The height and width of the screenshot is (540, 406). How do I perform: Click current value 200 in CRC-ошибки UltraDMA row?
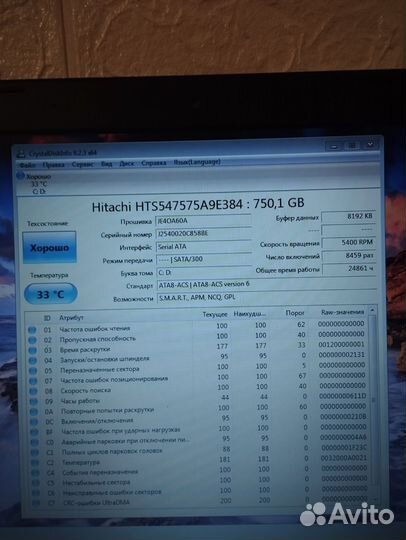226,500
